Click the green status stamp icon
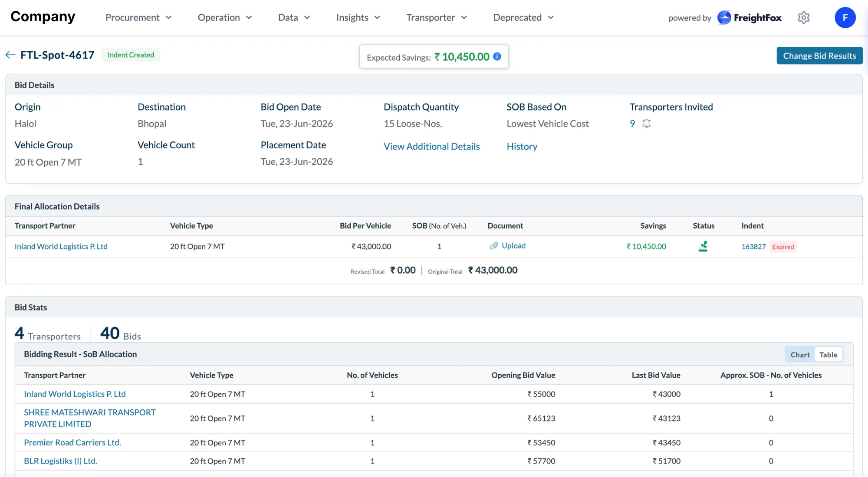This screenshot has height=477, width=868. tap(703, 246)
